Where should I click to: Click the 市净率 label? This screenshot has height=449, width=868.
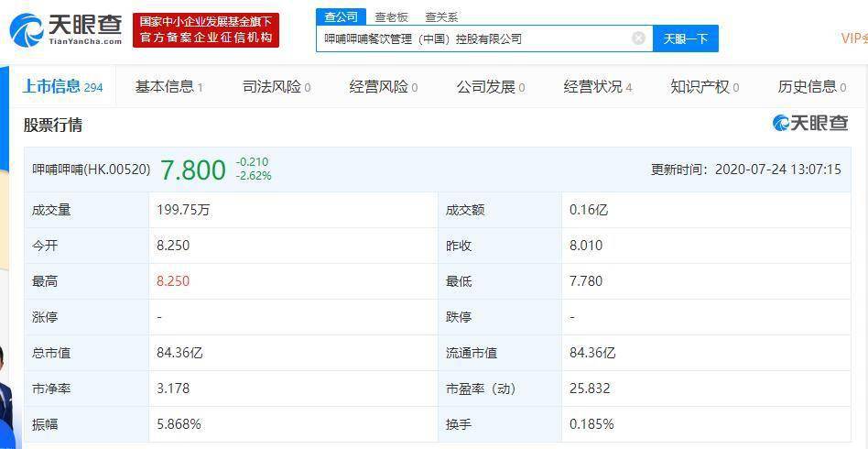coord(51,389)
